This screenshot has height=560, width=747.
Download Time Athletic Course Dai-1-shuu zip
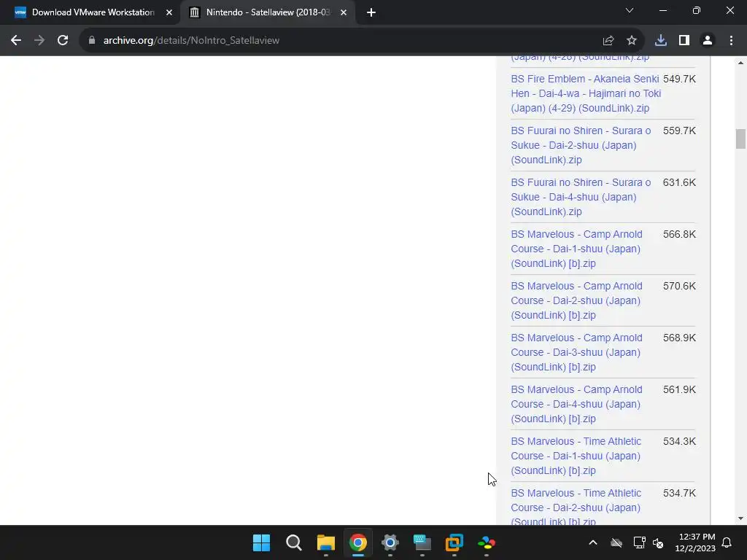(x=576, y=456)
